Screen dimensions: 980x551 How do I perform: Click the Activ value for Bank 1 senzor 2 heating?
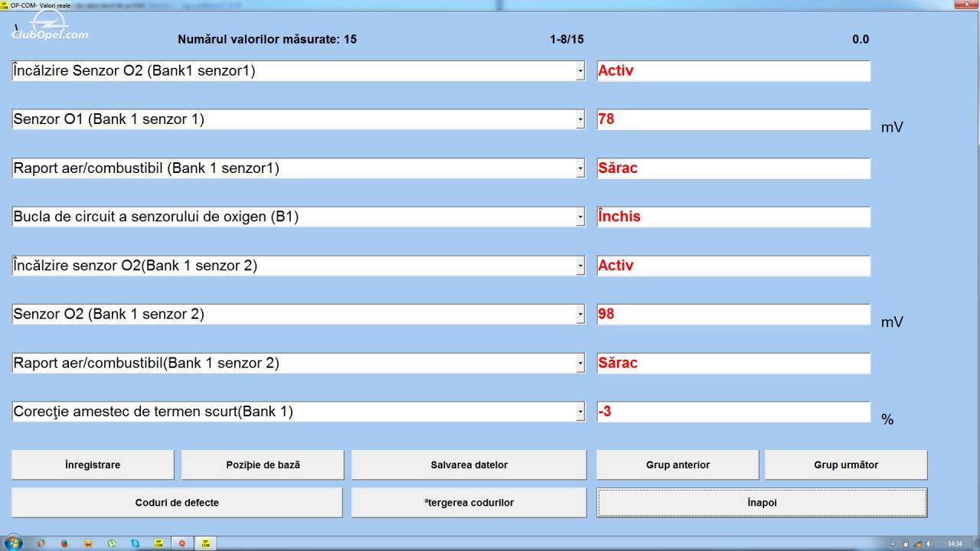click(x=733, y=266)
